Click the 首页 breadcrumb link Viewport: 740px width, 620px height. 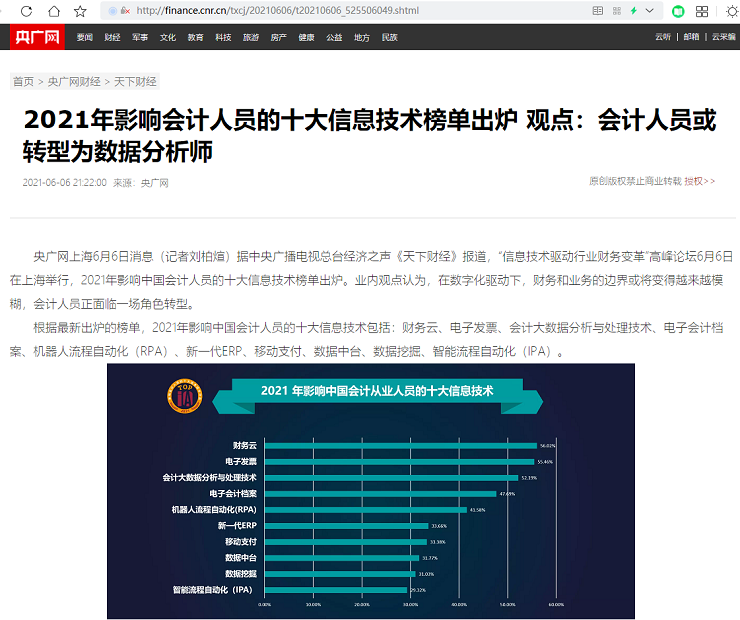tap(22, 81)
